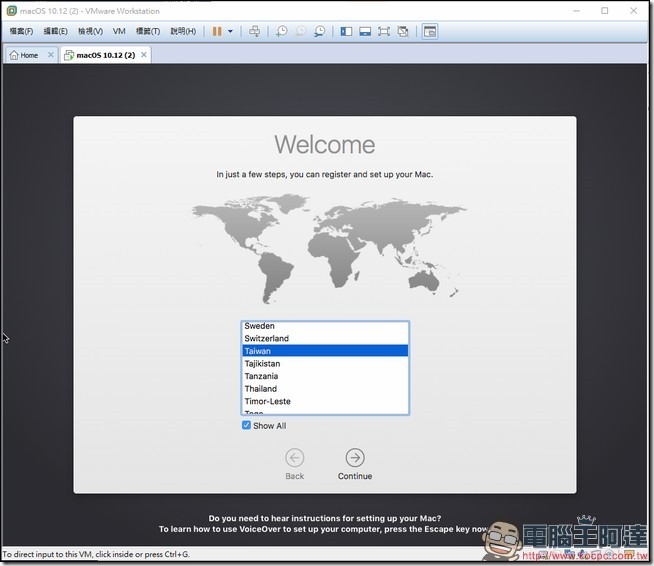The width and height of the screenshot is (654, 566).
Task: Revert to the previous snapshot
Action: [x=300, y=31]
